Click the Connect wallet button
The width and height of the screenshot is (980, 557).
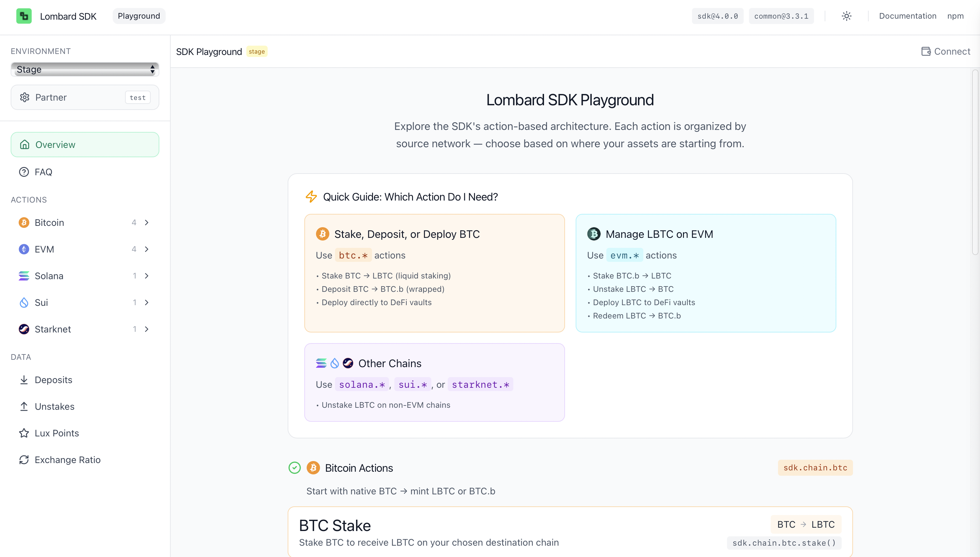click(x=946, y=51)
